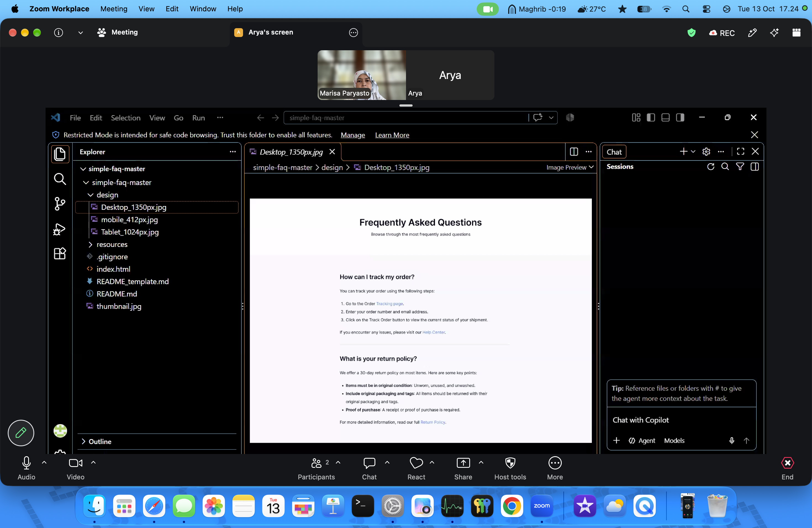Open Explorer views and more actions
This screenshot has height=528, width=812.
[233, 152]
